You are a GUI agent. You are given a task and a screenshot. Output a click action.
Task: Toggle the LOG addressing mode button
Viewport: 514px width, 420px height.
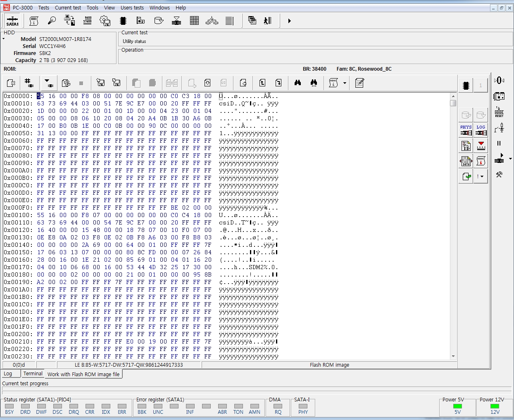481,130
